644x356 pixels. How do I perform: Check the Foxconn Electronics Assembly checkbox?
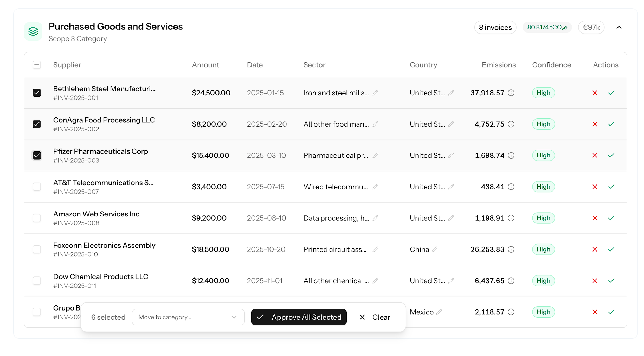[37, 249]
